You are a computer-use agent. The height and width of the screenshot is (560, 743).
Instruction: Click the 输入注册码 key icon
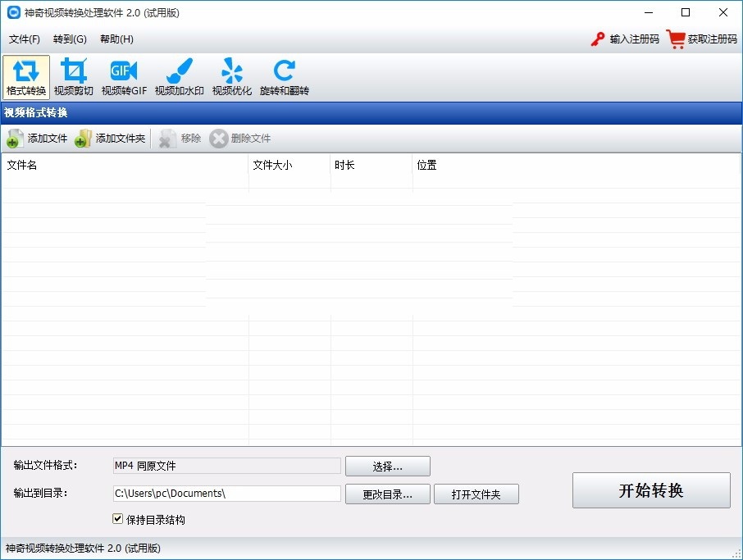[599, 38]
